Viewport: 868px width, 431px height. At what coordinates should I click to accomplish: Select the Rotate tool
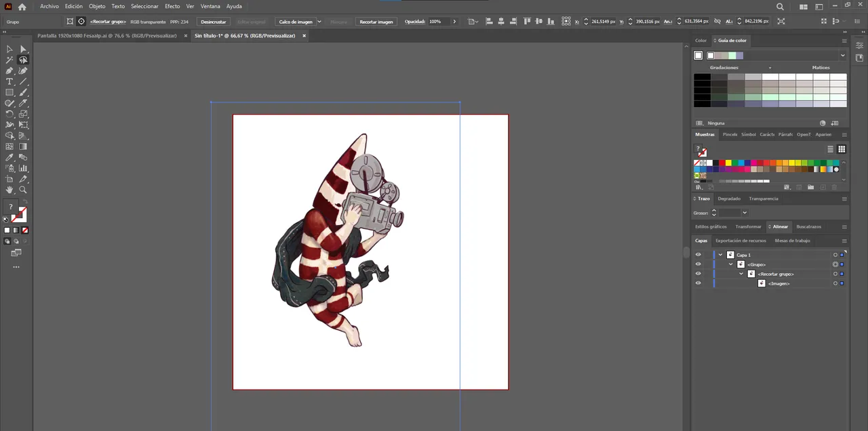click(9, 114)
